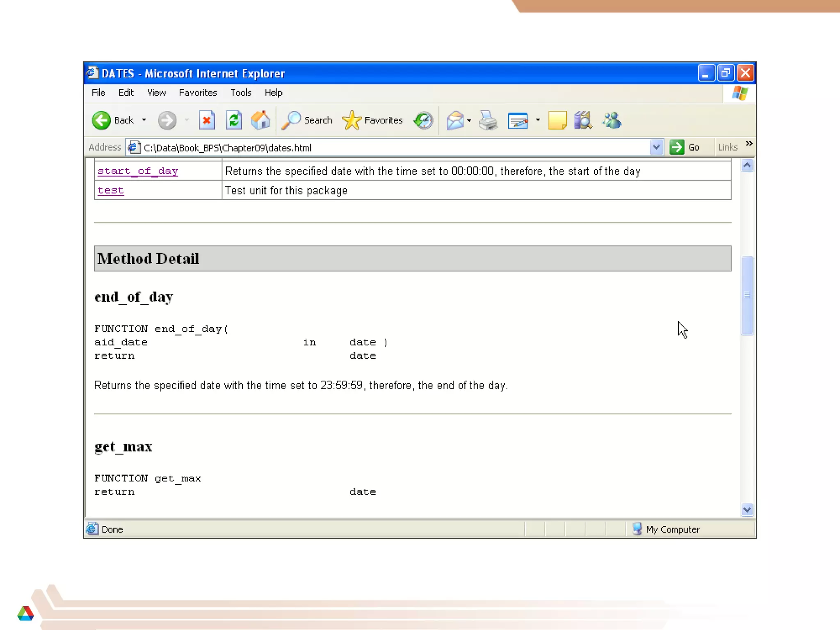
Task: Minimize the Internet Explorer window
Action: [x=706, y=73]
